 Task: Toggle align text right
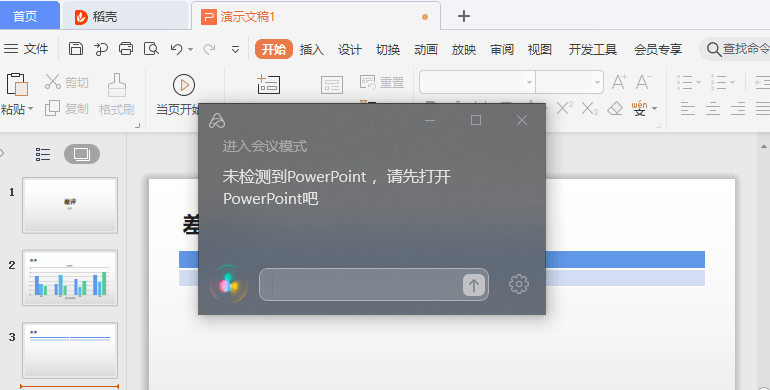point(738,108)
